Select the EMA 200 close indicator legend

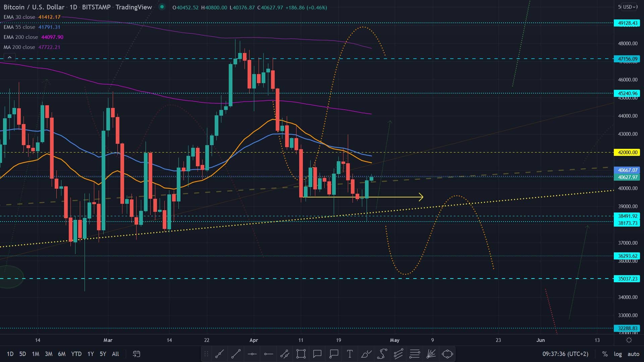click(33, 37)
